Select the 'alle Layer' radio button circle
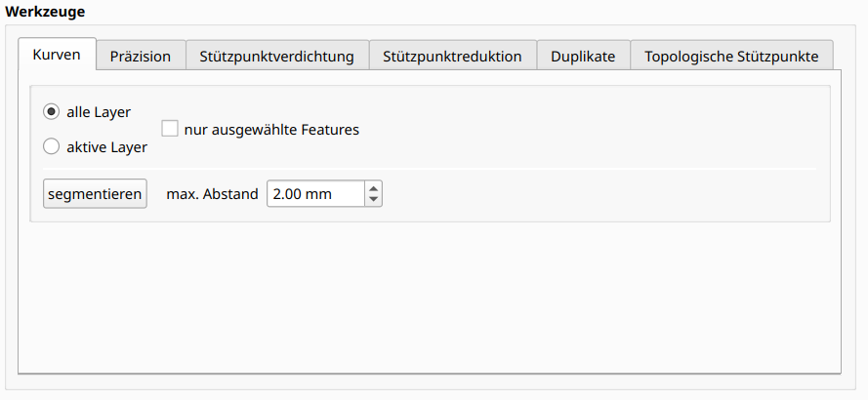 [x=52, y=112]
